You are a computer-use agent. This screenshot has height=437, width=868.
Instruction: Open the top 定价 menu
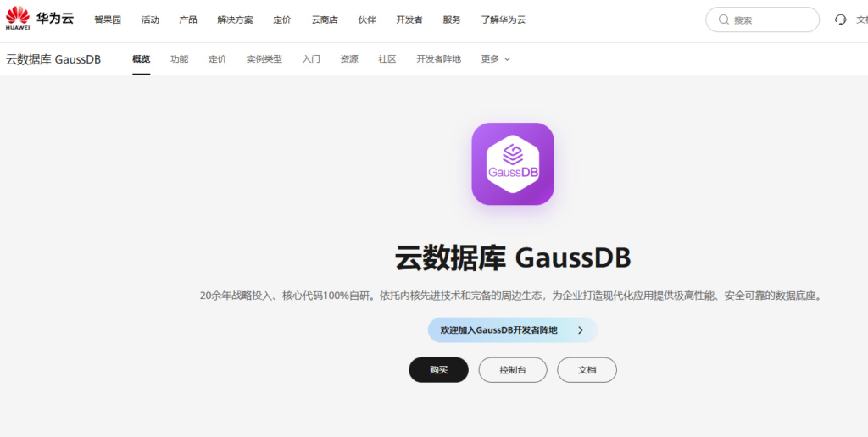[x=281, y=20]
